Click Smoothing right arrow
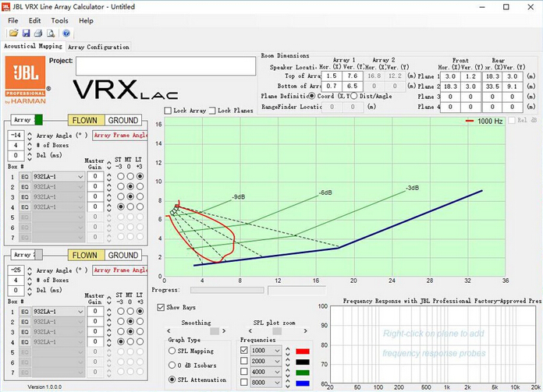The image size is (543, 392). click(x=224, y=330)
